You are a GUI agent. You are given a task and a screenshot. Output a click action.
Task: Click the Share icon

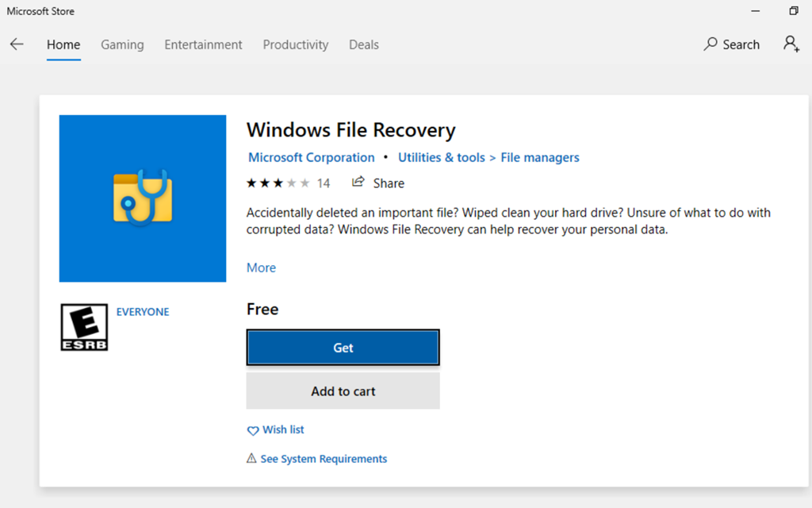(359, 183)
